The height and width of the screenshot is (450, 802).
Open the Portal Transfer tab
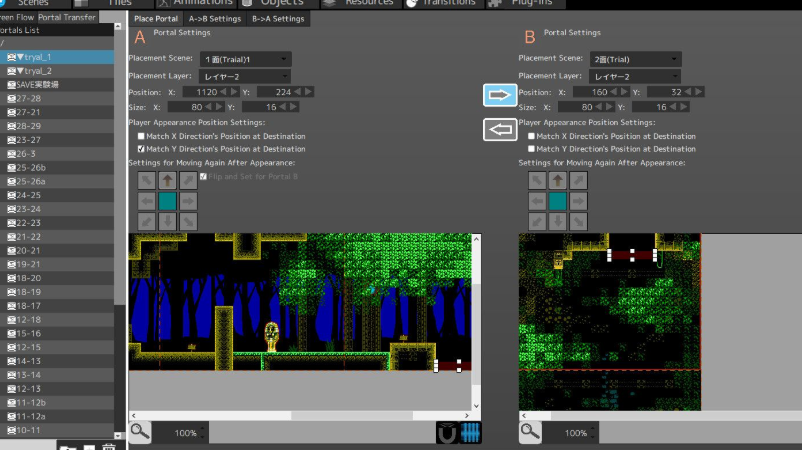(x=67, y=17)
